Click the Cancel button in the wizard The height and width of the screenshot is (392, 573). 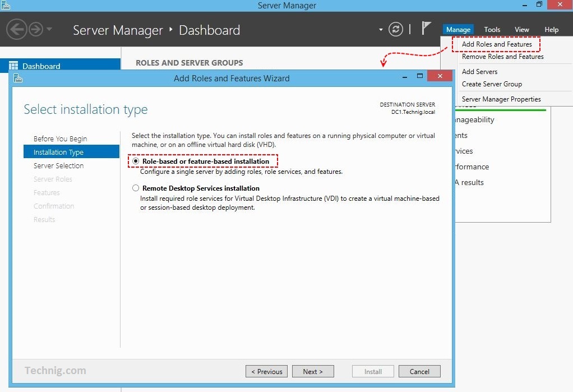419,371
